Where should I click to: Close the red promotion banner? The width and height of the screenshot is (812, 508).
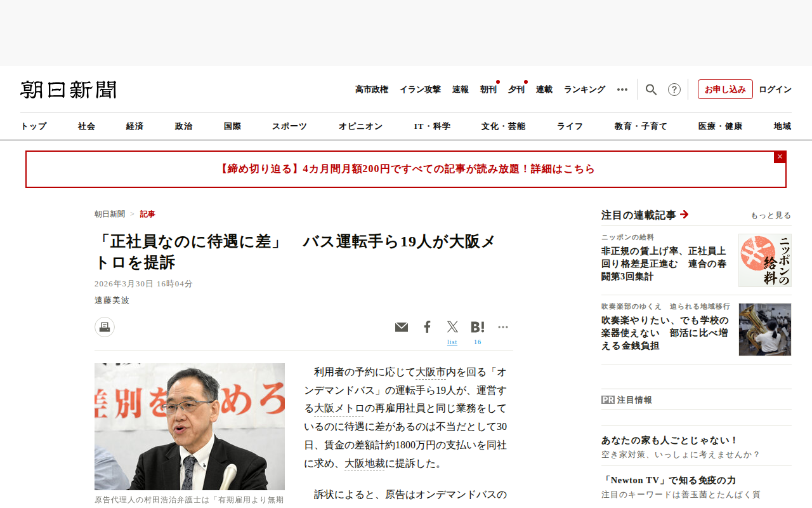pyautogui.click(x=780, y=157)
